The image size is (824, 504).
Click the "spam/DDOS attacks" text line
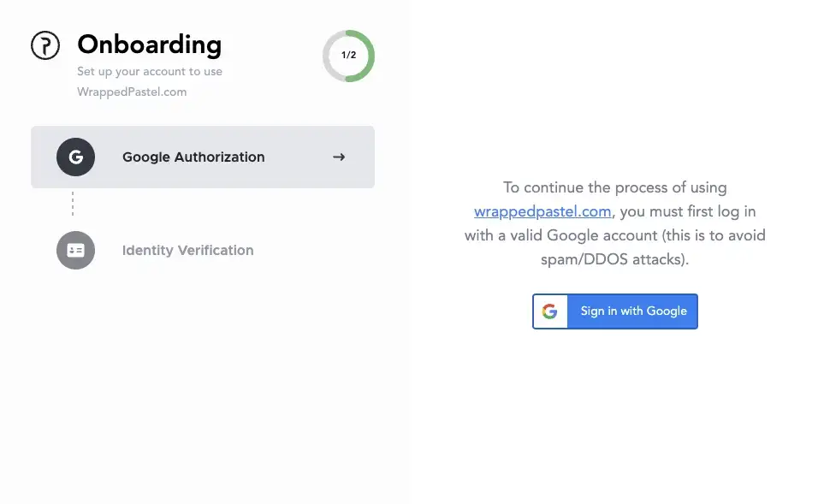coord(614,259)
